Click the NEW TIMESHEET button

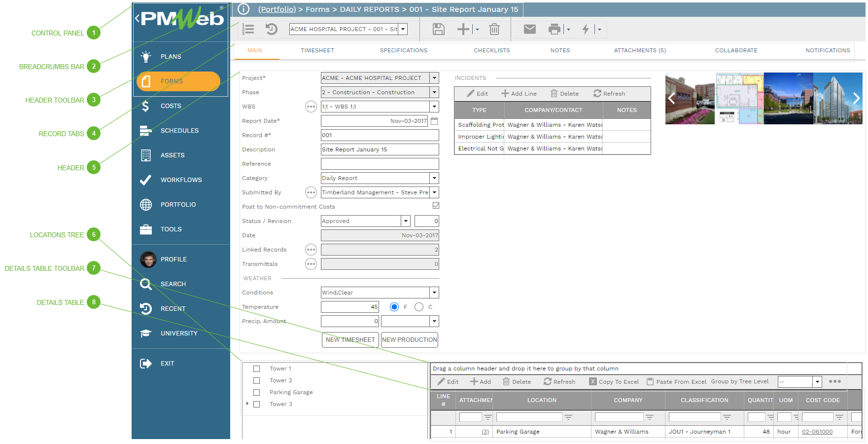[x=350, y=340]
